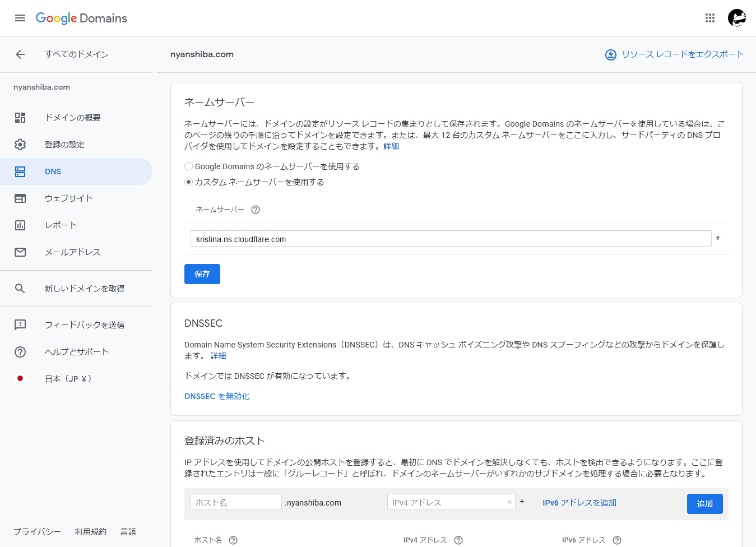Click the ホスト名 input field
Viewport: 756px width, 547px height.
(x=235, y=502)
